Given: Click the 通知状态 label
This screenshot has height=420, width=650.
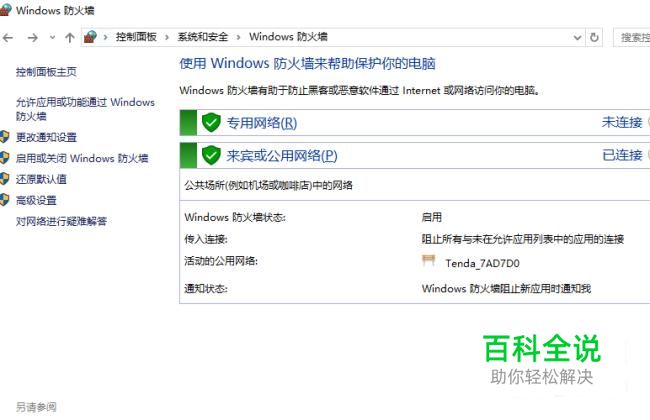Looking at the screenshot, I should pos(206,289).
